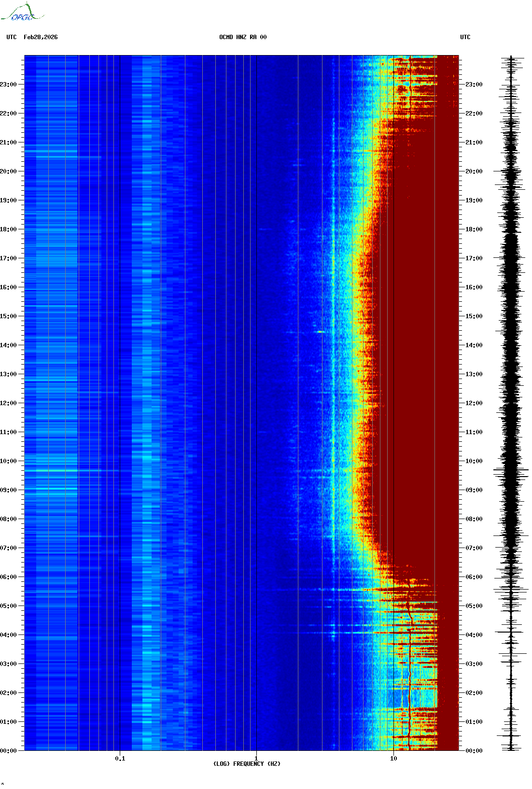The image size is (532, 789).
Task: Click the right-side 08:00 time label
Action: [474, 519]
